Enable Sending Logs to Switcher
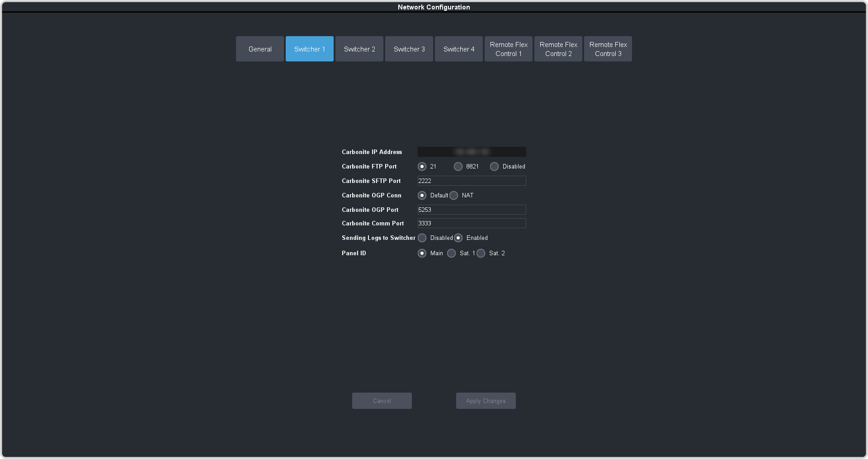 pos(458,238)
